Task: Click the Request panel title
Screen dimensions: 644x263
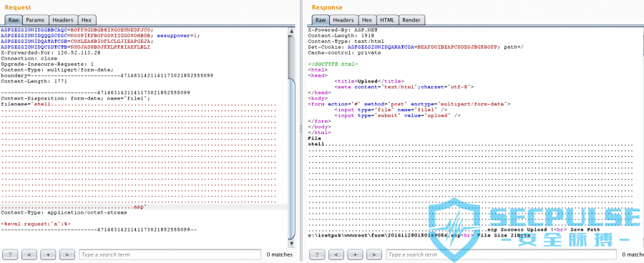Action: (x=18, y=7)
